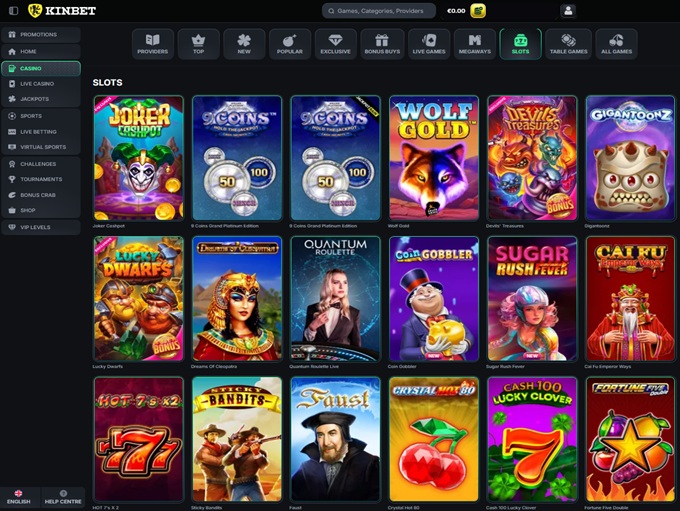The image size is (680, 511).
Task: Open the Popular games category
Action: coord(290,43)
